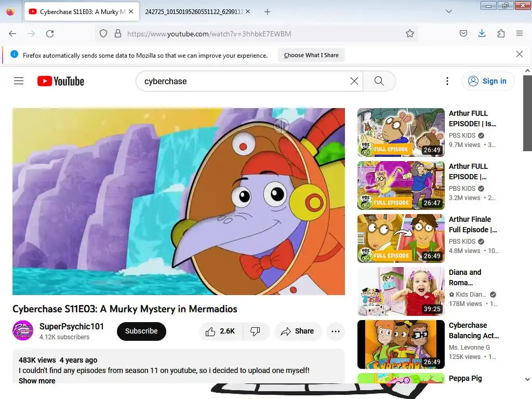
Task: Open the Arthur Finale Full Episode thumbnail
Action: point(401,238)
